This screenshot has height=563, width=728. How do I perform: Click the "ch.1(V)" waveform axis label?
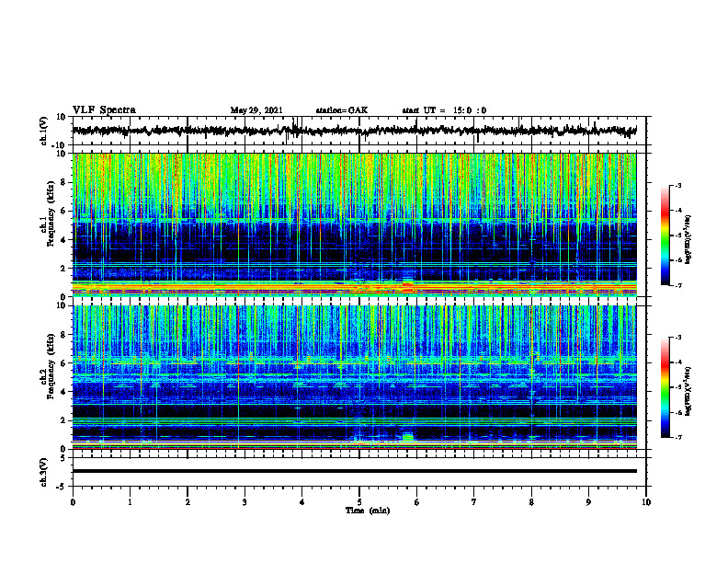[x=44, y=131]
